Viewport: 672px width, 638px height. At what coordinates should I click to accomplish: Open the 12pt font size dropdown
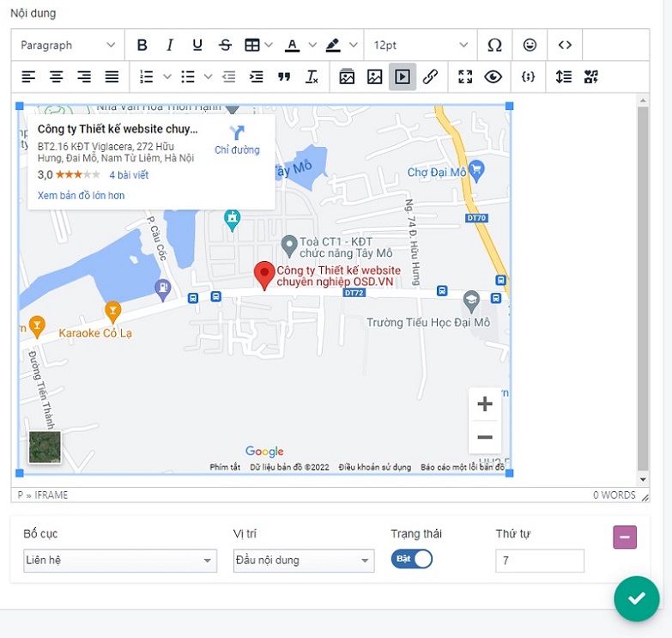click(421, 46)
